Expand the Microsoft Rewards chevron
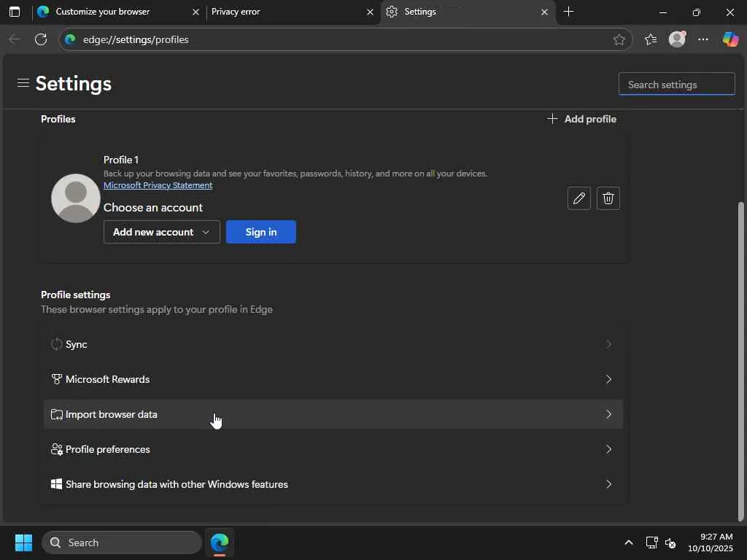Screen dimensions: 747x560 pyautogui.click(x=608, y=379)
